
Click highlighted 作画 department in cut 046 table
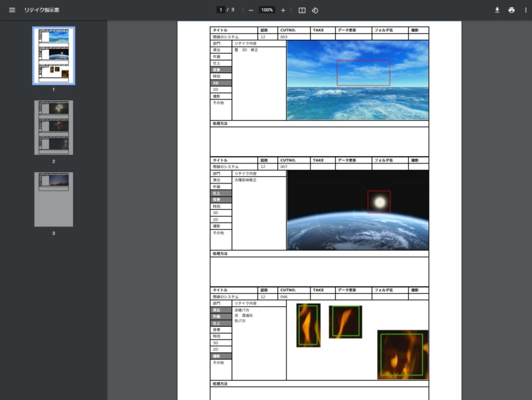[x=221, y=316]
